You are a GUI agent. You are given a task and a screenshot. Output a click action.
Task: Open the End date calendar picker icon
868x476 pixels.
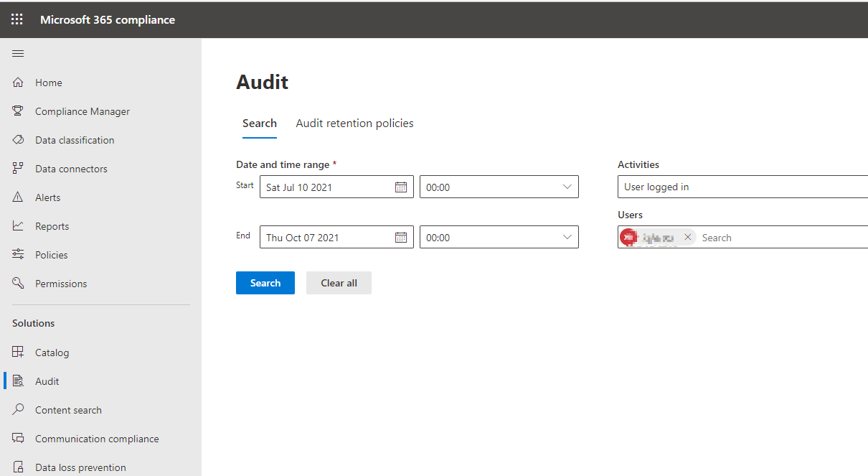point(401,238)
